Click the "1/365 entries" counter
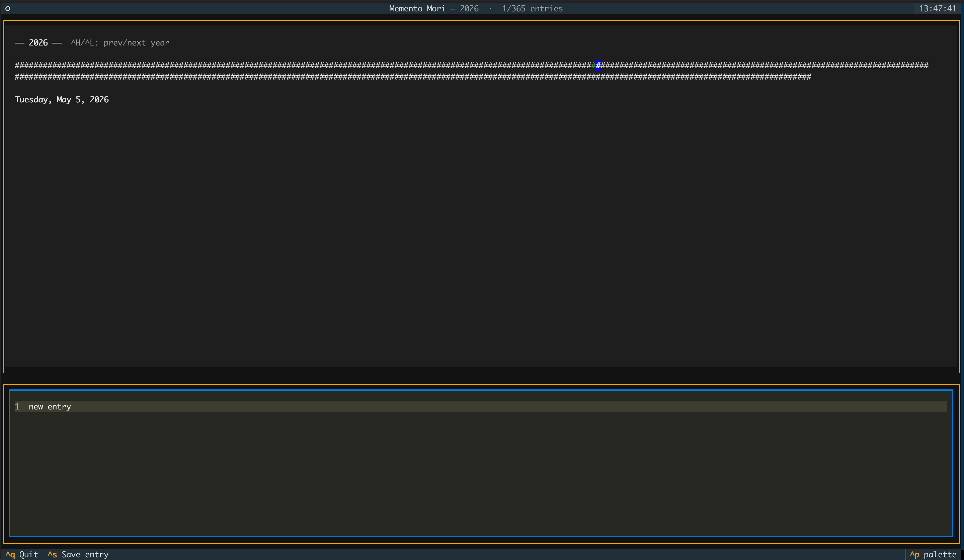Image resolution: width=964 pixels, height=560 pixels. (532, 8)
